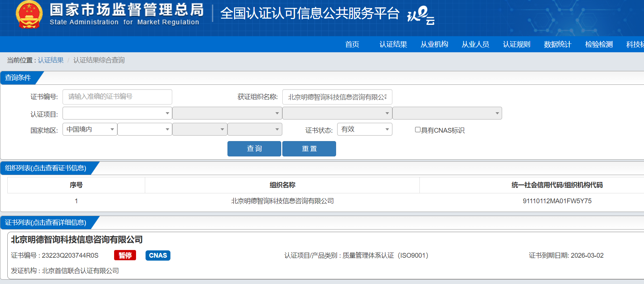Open the 数据统计 navigation menu
644x284 pixels.
558,44
